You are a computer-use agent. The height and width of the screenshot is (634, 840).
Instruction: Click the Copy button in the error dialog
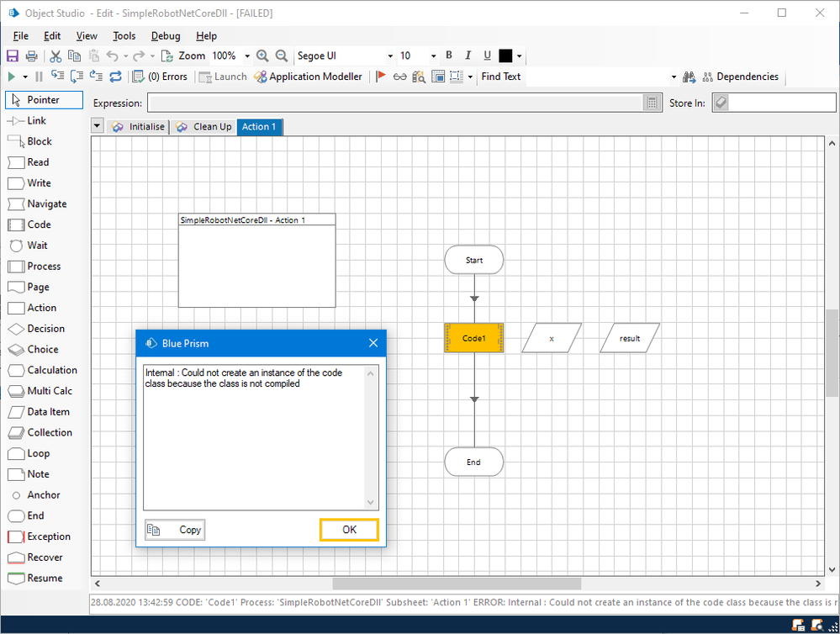click(175, 530)
